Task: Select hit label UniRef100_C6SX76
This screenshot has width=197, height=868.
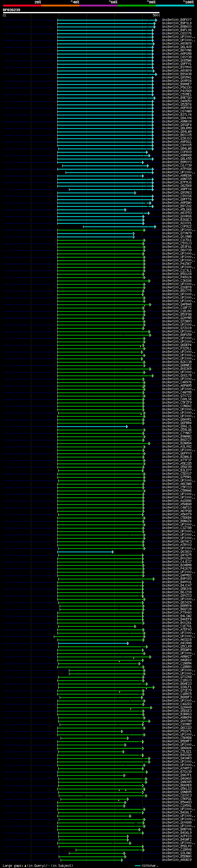Action: click(x=177, y=33)
